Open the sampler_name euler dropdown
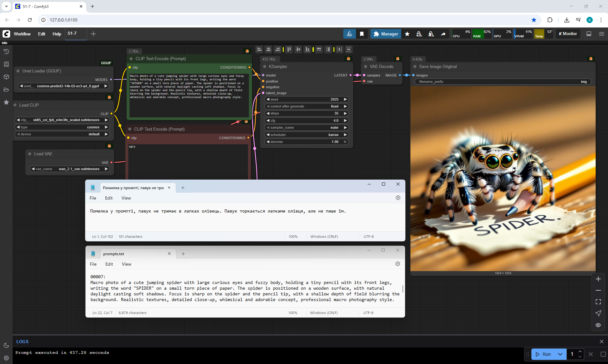Viewport: 608px width, 364px height. pos(307,127)
